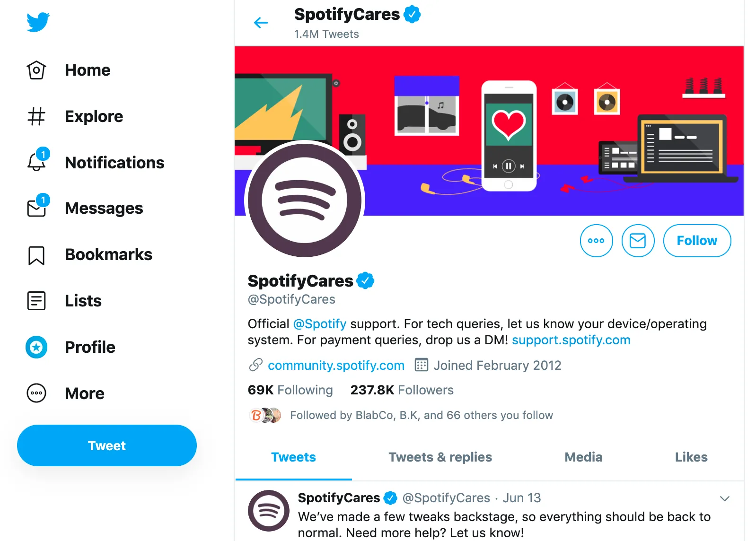Open the Home feed
This screenshot has height=541, width=756.
point(88,70)
